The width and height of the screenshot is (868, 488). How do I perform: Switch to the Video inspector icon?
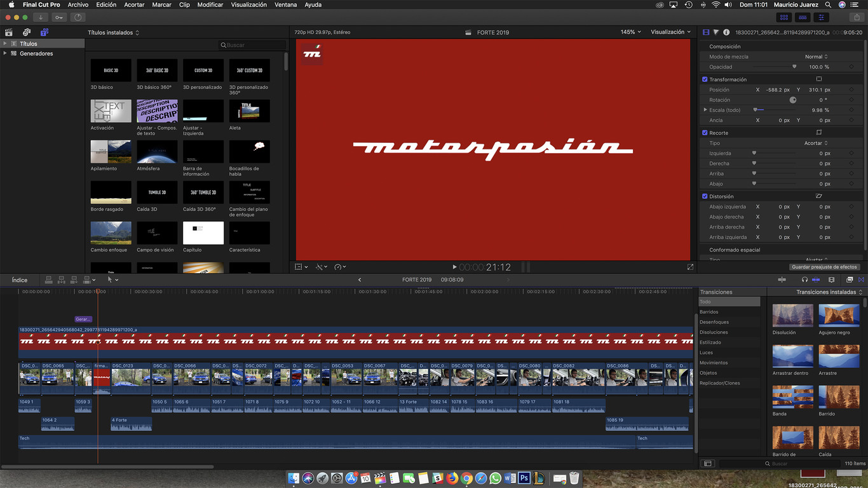click(x=706, y=32)
